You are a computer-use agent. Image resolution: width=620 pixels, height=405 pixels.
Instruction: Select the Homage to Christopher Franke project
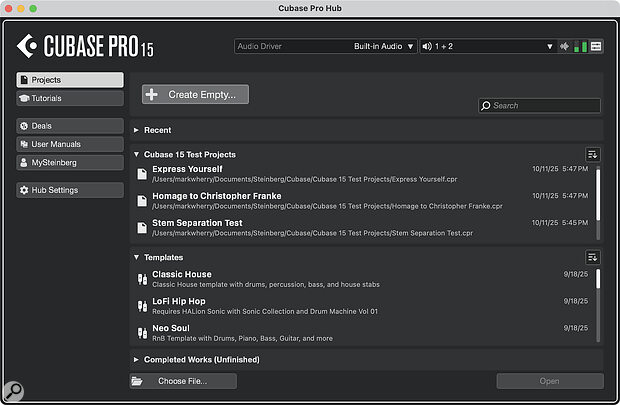(363, 201)
